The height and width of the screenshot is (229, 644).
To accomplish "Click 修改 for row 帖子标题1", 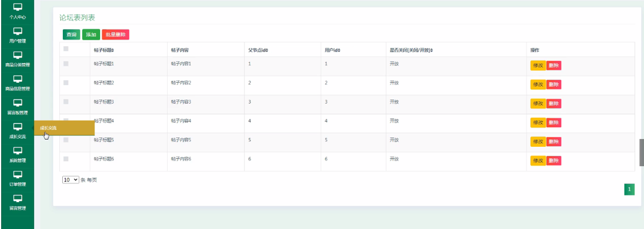I will pyautogui.click(x=538, y=65).
